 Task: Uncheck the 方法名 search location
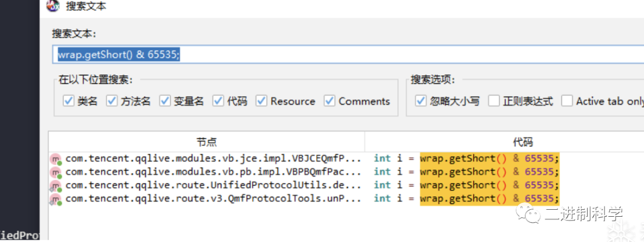point(112,101)
